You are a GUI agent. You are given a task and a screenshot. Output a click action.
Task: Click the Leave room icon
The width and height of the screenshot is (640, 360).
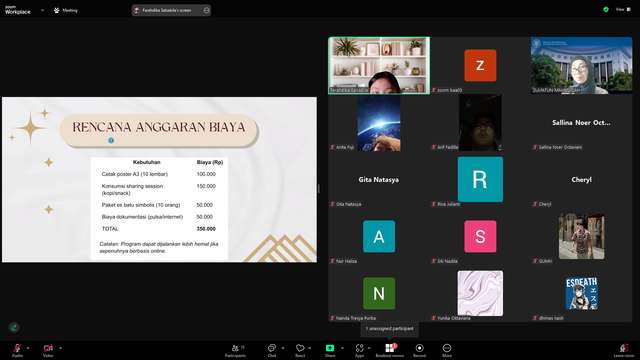coord(624,348)
